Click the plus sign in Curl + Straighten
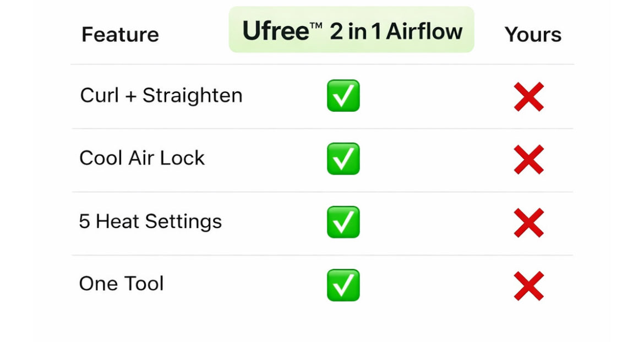The height and width of the screenshot is (342, 644). pyautogui.click(x=130, y=96)
